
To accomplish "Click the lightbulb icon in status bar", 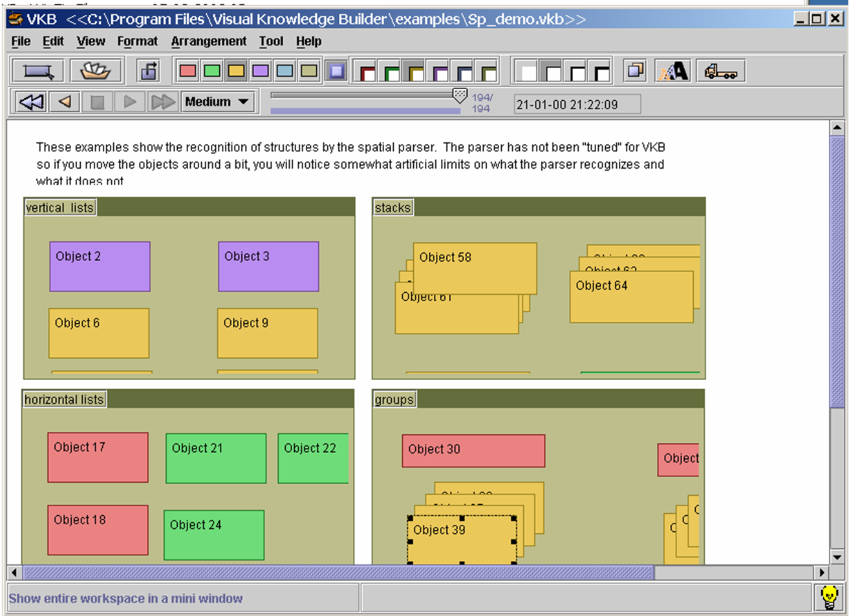I will coord(830,597).
